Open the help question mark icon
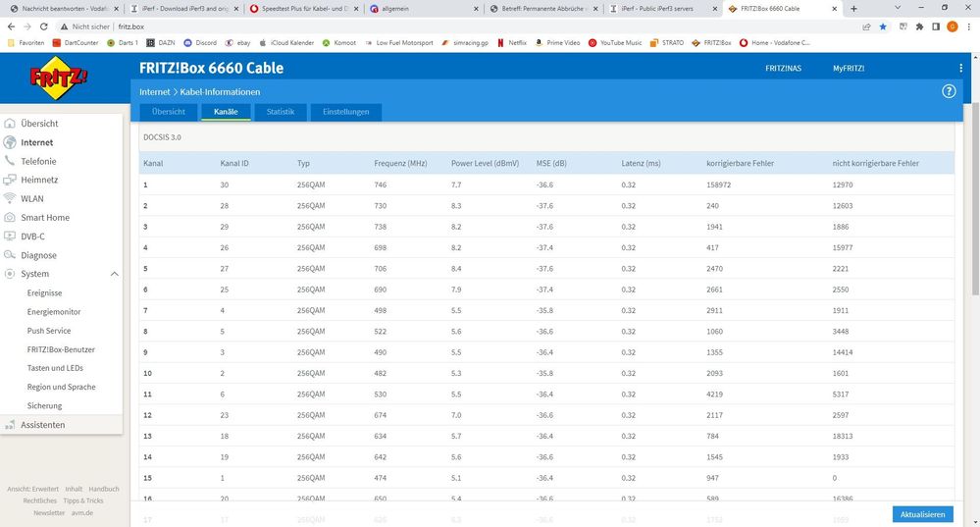The image size is (980, 527). pos(949,91)
